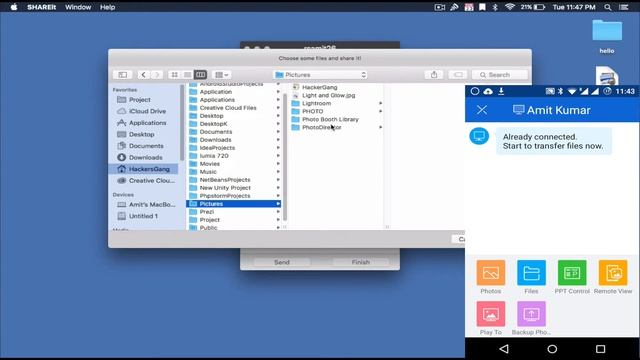
Task: Open the Window menu
Action: click(78, 7)
